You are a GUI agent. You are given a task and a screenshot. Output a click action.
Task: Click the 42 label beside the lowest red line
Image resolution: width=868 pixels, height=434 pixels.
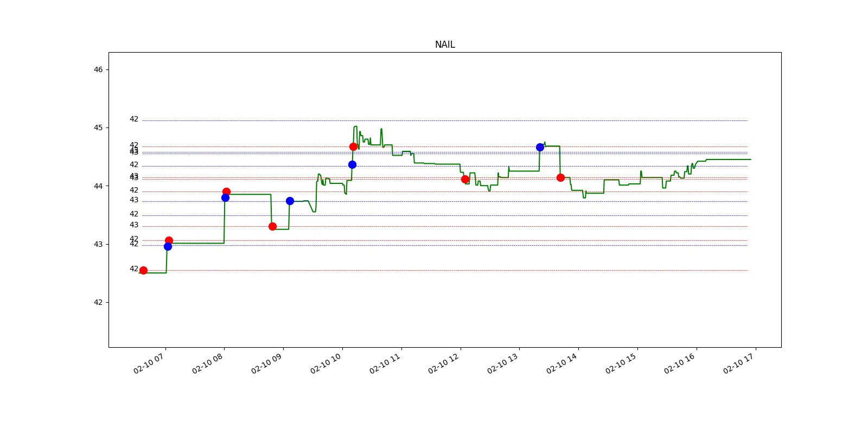[134, 269]
